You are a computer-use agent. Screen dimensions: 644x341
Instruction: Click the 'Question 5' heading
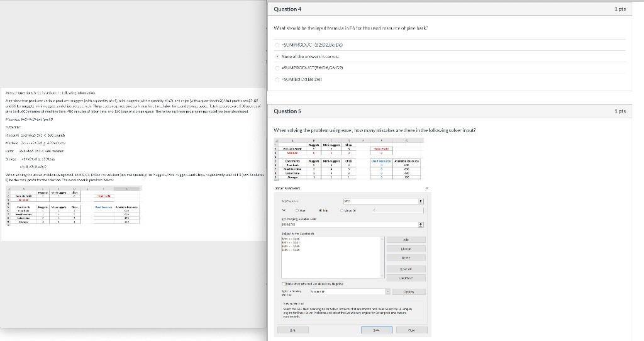[x=287, y=111]
